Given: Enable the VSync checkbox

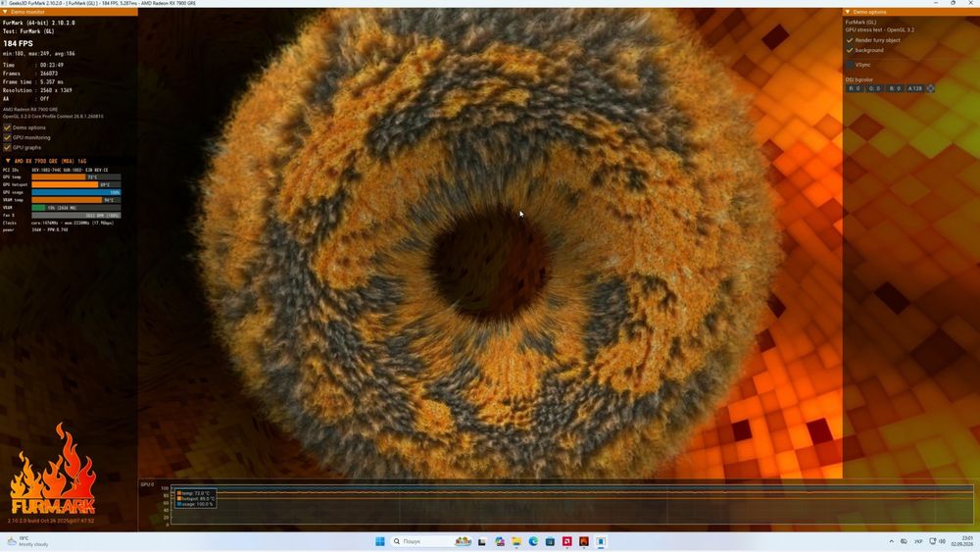Looking at the screenshot, I should [850, 65].
